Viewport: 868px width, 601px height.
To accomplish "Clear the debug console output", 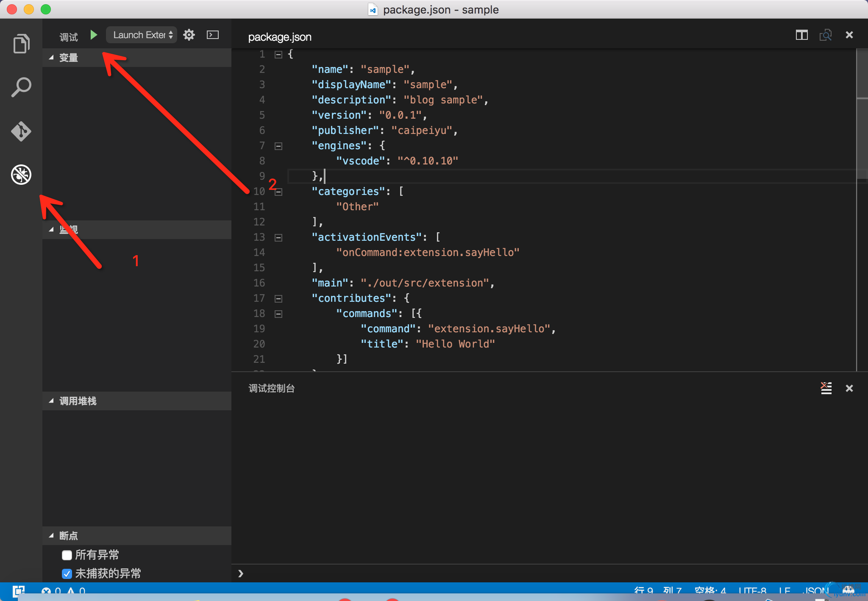I will pos(826,388).
